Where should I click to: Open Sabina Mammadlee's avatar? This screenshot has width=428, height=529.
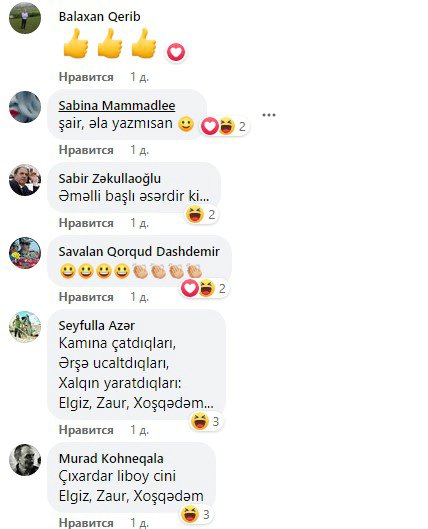pos(25,107)
